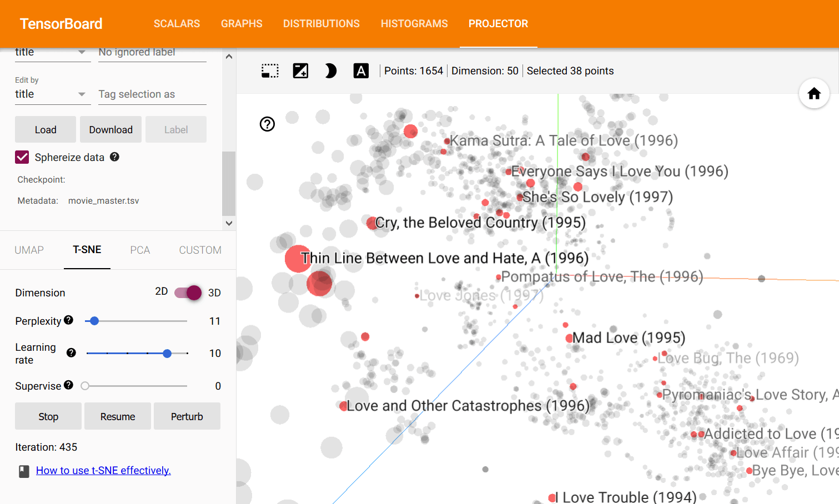The image size is (839, 504).
Task: Open the Edit by title dropdown
Action: (x=51, y=94)
